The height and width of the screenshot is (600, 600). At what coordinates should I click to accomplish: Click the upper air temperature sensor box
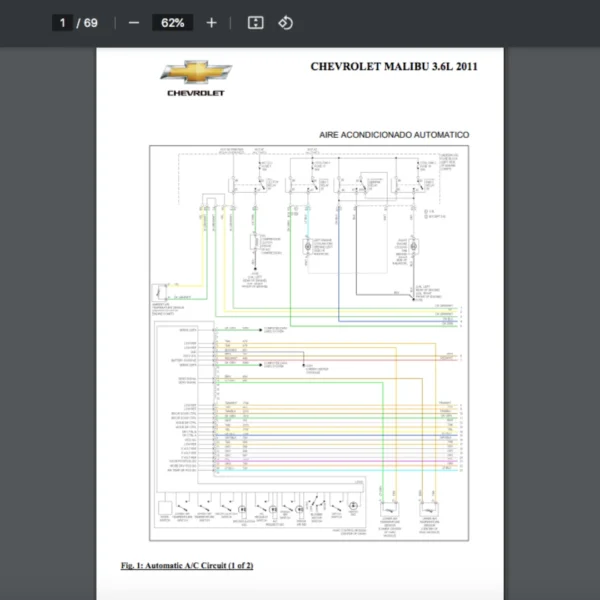coord(431,507)
